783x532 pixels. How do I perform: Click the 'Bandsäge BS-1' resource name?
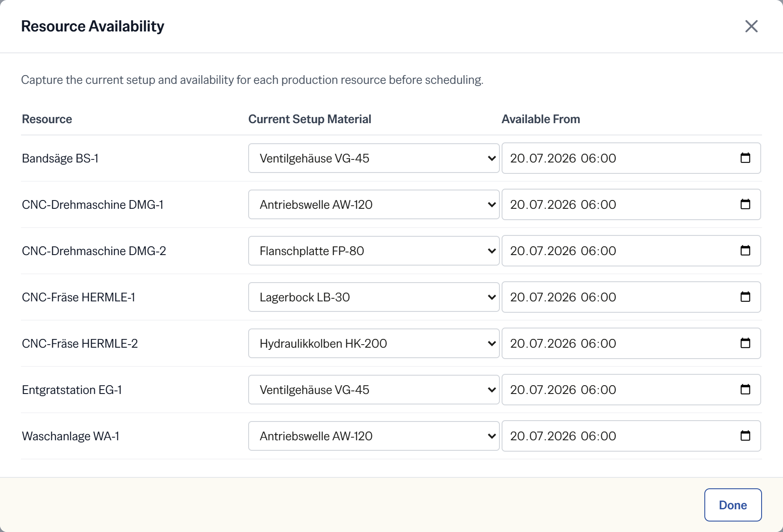tap(60, 158)
